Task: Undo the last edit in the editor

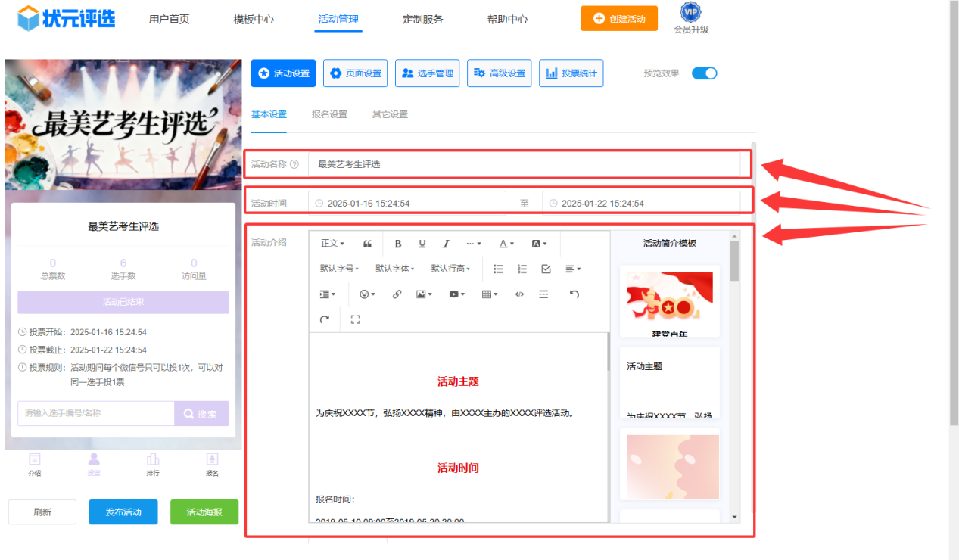Action: coord(574,294)
